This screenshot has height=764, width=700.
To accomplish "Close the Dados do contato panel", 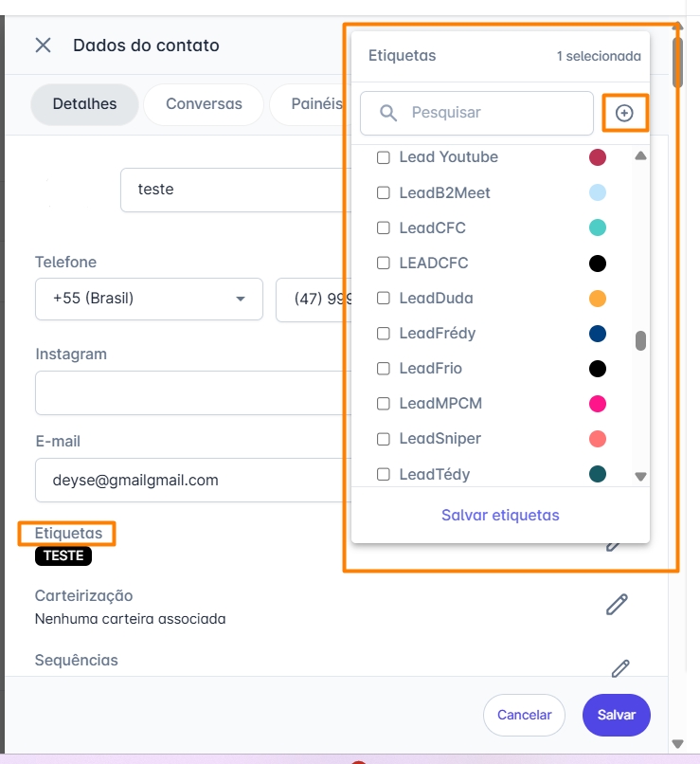I will [43, 45].
